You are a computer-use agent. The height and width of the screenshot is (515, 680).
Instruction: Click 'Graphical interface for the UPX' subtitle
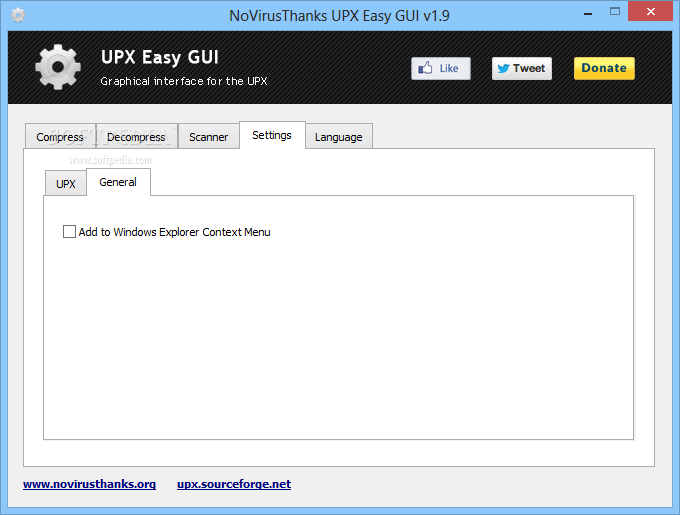point(184,81)
